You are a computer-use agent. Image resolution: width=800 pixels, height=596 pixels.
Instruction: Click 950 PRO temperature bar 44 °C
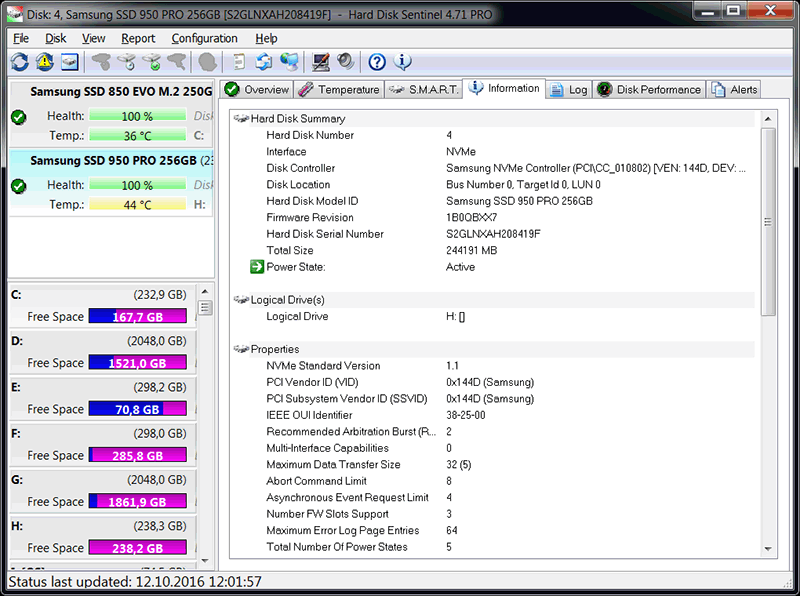[137, 205]
